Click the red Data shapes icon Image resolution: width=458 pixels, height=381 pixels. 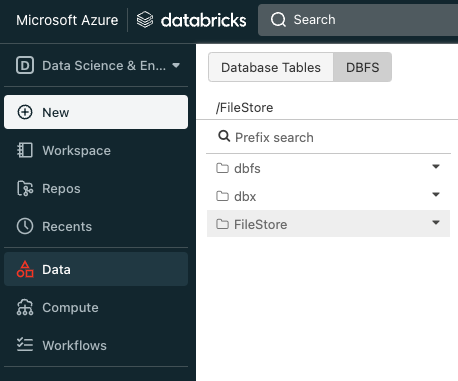coord(25,269)
